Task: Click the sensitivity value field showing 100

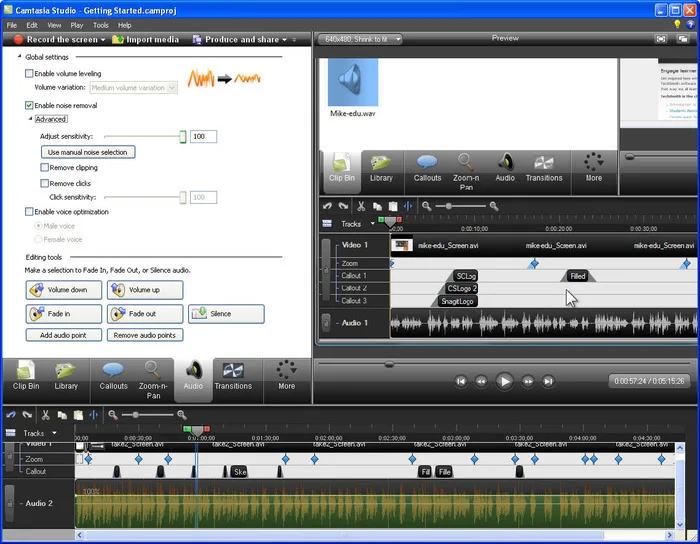Action: (x=204, y=137)
